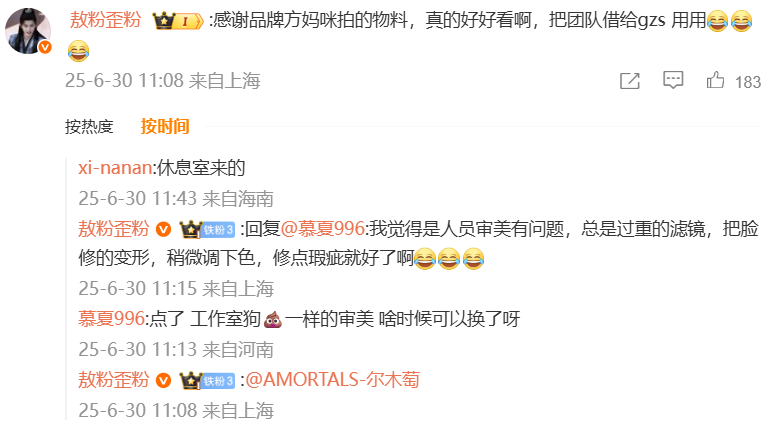
Task: Click the @慕夏996 mention link
Action: (x=323, y=229)
